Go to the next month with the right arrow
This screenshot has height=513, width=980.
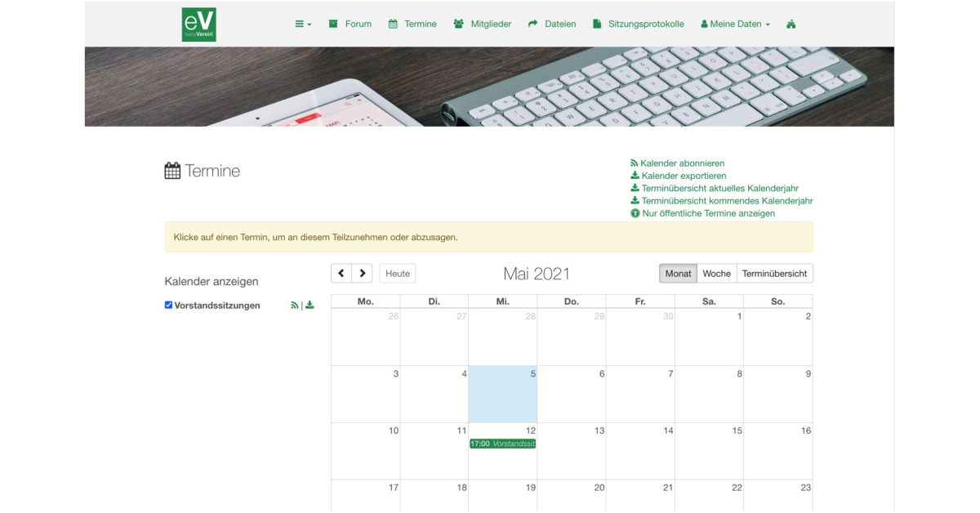pyautogui.click(x=363, y=274)
